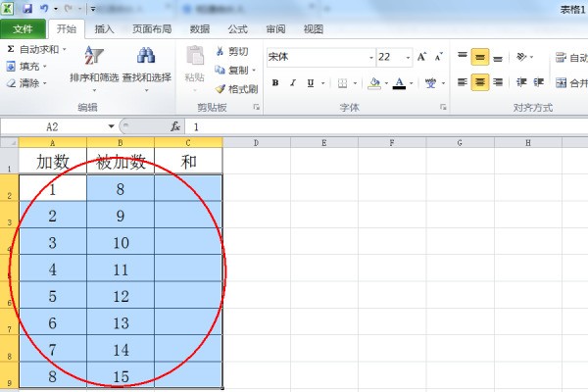The width and height of the screenshot is (588, 392).
Task: Switch to the 公式 ribbon tab
Action: pos(238,28)
